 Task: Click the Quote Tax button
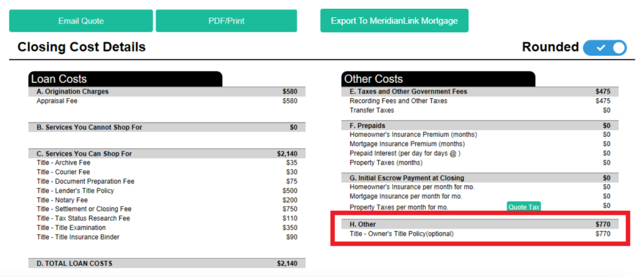(x=524, y=207)
